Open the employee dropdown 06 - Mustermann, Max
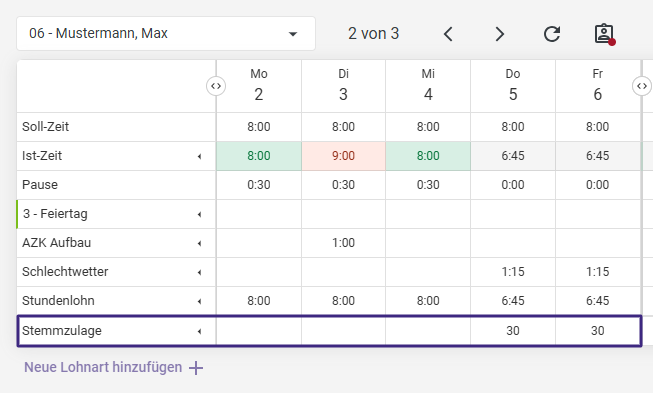 (166, 33)
